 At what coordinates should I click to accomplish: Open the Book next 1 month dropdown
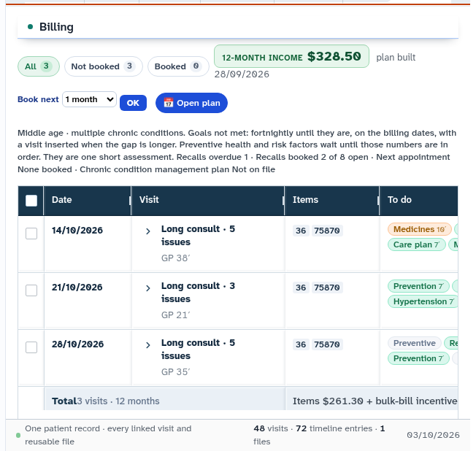89,99
